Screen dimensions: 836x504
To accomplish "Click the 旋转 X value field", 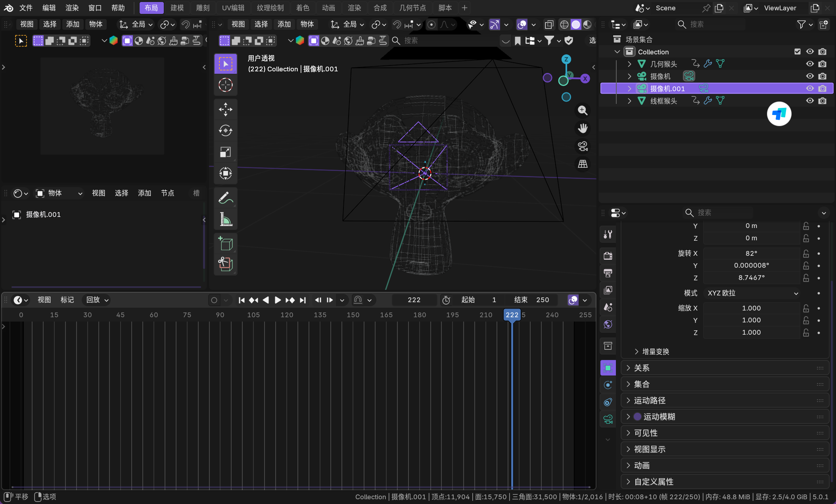I will click(x=751, y=253).
